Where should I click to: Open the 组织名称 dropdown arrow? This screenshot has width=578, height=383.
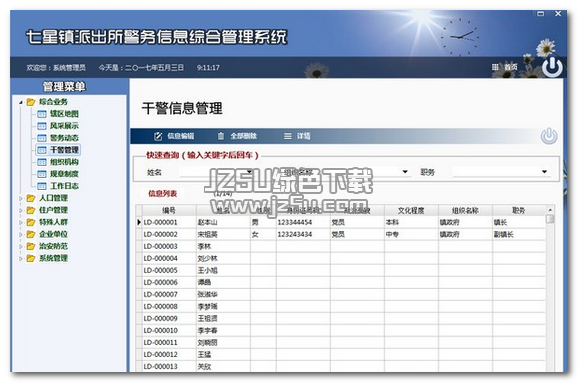[405, 172]
